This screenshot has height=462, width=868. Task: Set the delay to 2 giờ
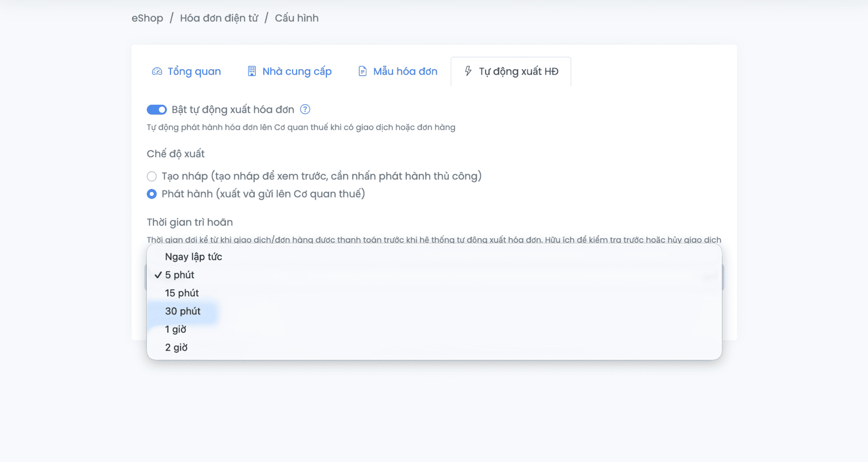coord(176,348)
